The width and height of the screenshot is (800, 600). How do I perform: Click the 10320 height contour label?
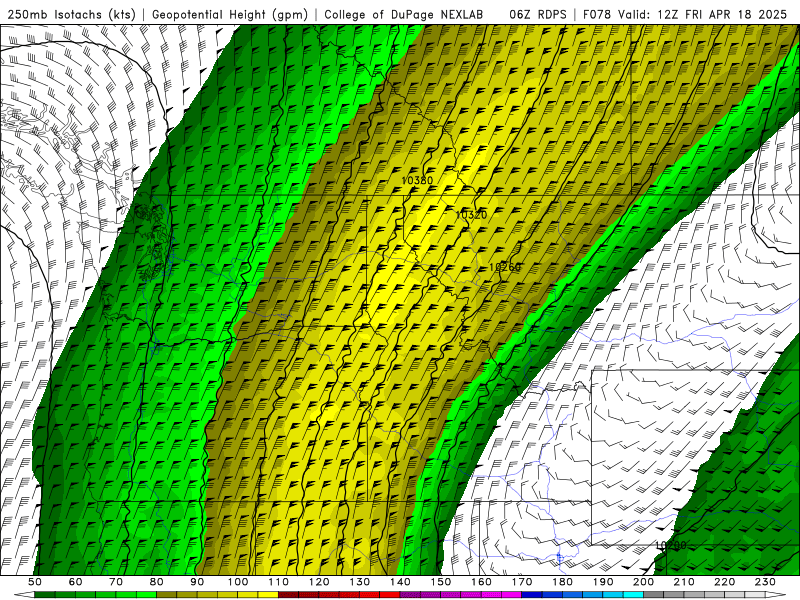pyautogui.click(x=471, y=215)
